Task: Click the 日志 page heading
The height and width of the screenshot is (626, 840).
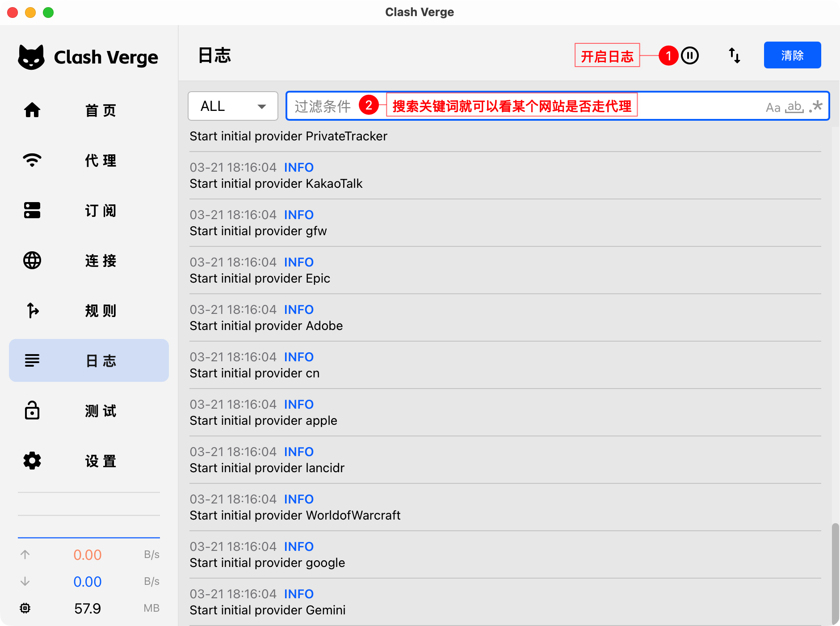Action: tap(214, 55)
